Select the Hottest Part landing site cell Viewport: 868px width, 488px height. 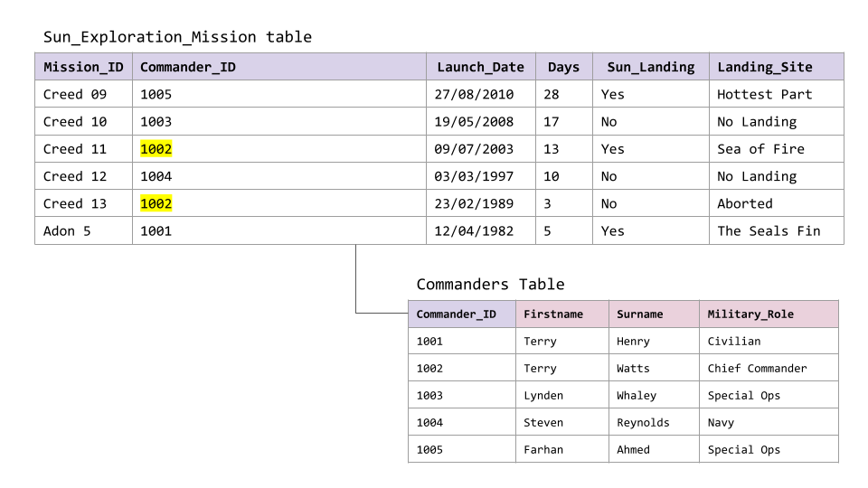click(776, 94)
